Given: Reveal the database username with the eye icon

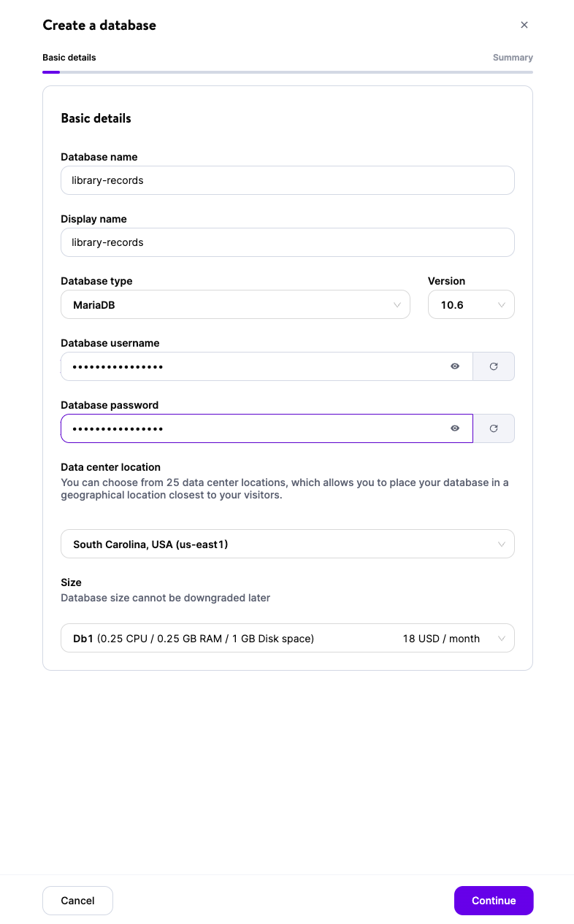Looking at the screenshot, I should click(454, 366).
